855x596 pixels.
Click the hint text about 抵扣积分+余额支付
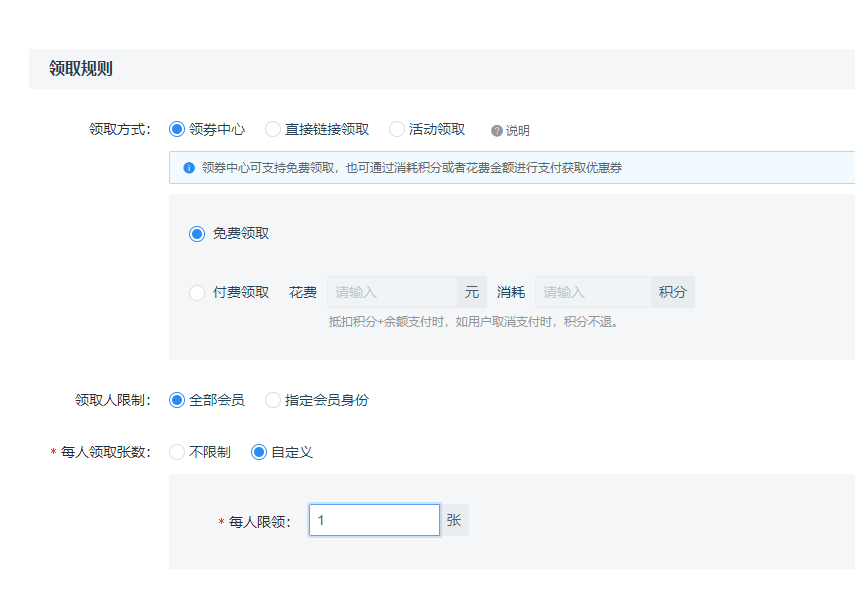click(473, 322)
